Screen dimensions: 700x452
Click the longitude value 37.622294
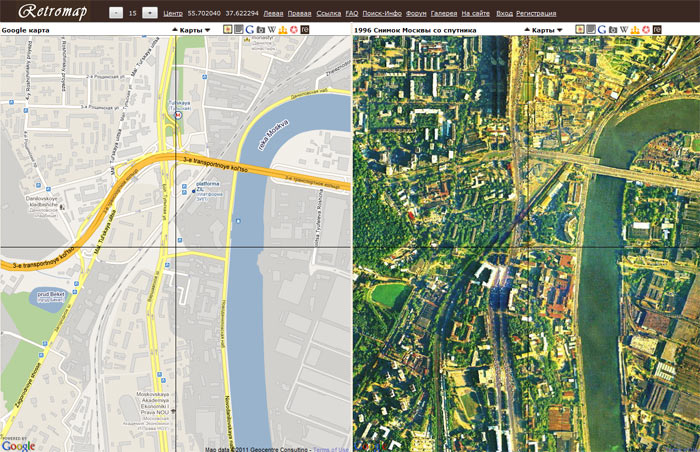coord(242,13)
